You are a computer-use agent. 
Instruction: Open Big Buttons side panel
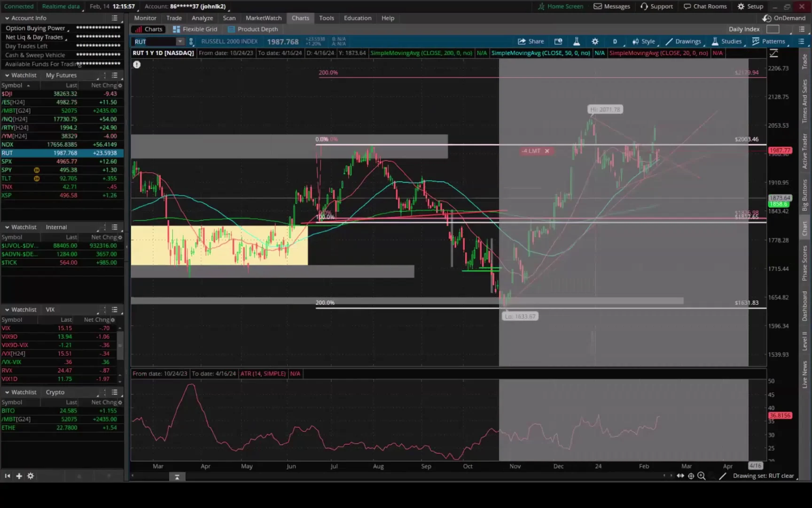pos(804,195)
